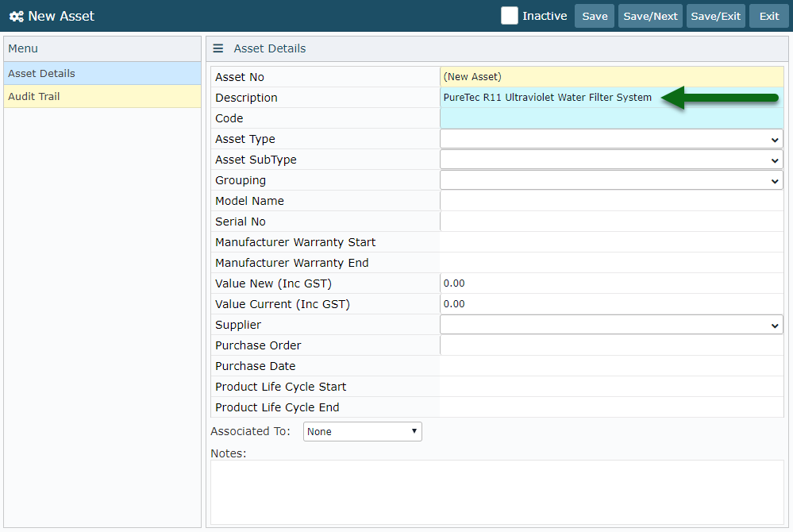Viewport: 793px width, 532px height.
Task: Click the Menu panel header
Action: pos(102,48)
